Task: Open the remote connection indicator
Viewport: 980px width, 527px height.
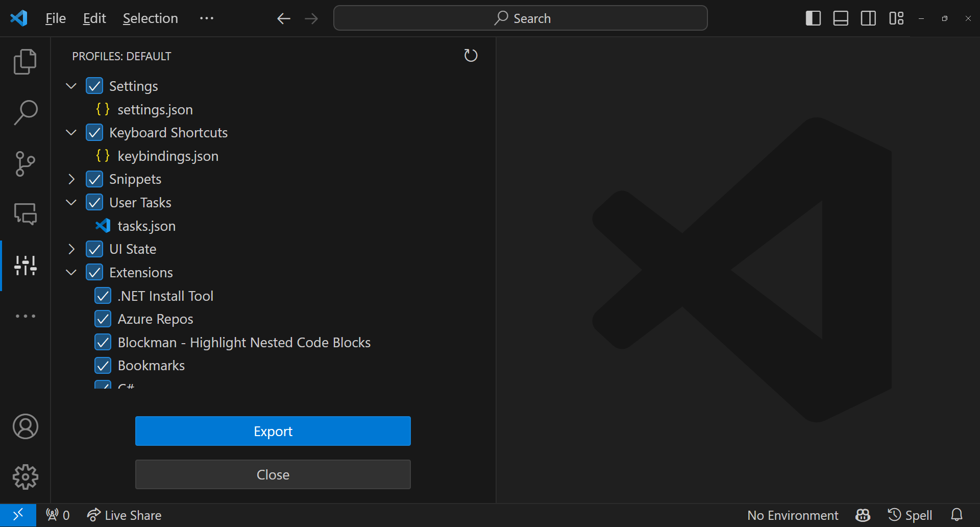Action: click(x=18, y=515)
